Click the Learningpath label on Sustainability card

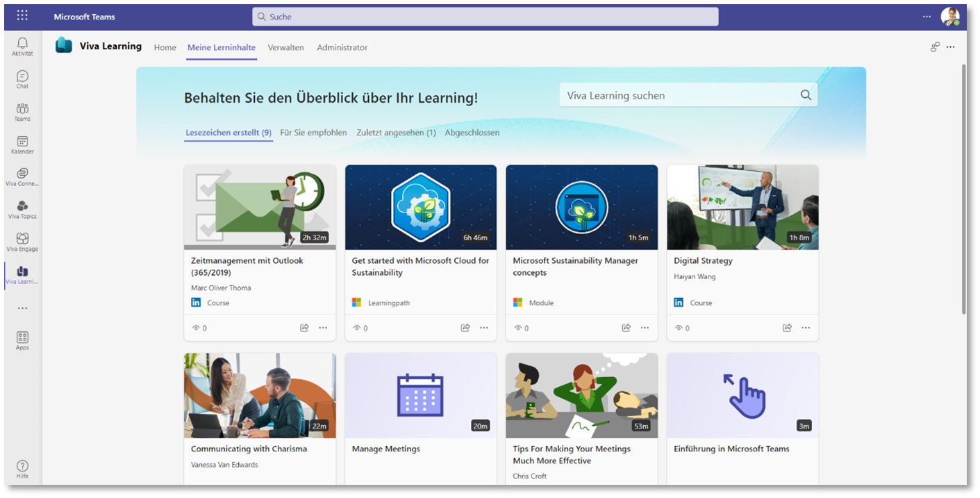tap(389, 303)
